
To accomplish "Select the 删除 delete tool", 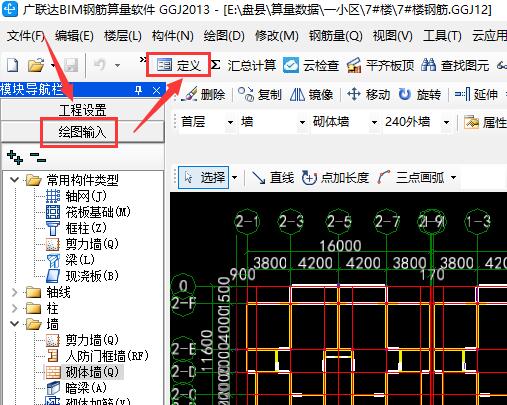I will [203, 95].
